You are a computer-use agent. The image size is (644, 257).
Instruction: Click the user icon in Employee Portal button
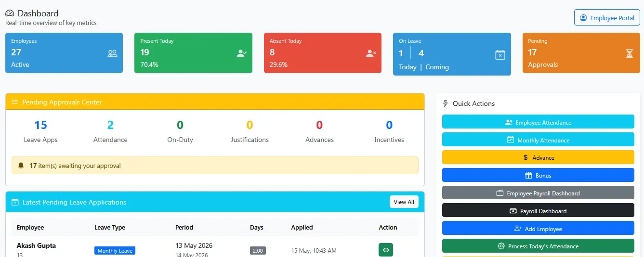(583, 18)
